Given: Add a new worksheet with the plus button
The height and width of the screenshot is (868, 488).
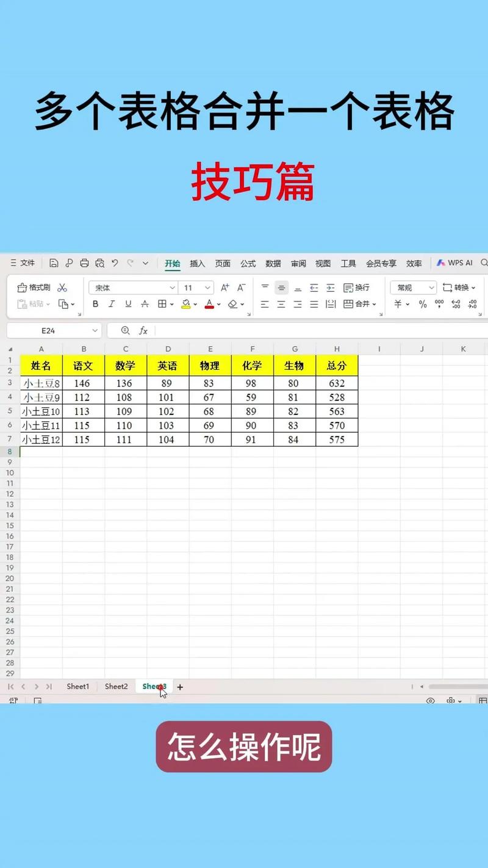Looking at the screenshot, I should point(180,686).
